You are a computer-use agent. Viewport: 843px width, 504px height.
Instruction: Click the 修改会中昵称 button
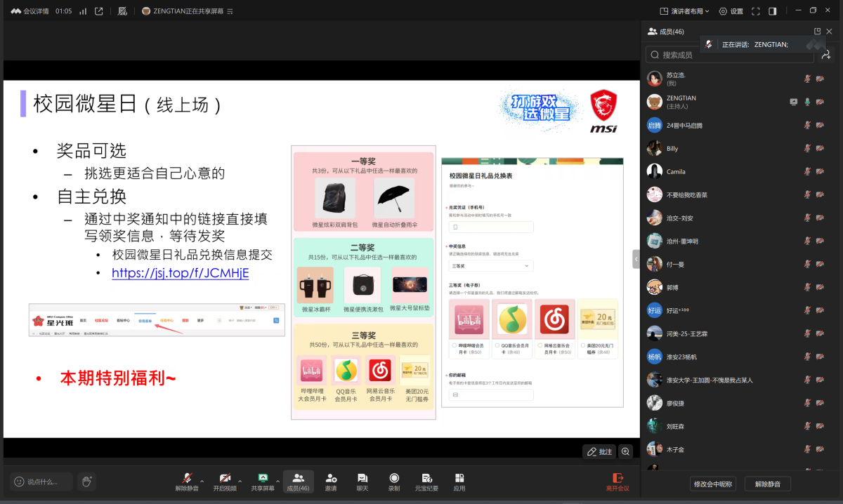[712, 484]
